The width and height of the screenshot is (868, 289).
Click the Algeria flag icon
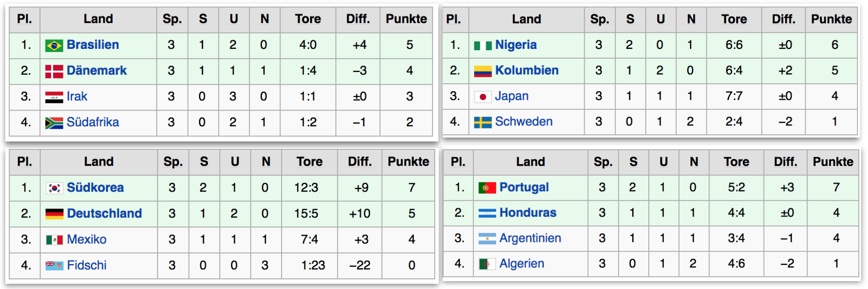487,264
